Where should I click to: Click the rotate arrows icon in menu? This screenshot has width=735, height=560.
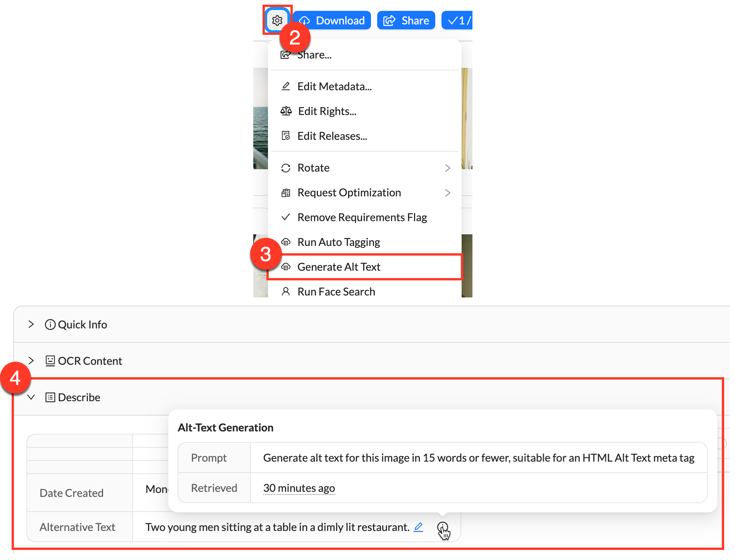tap(286, 168)
